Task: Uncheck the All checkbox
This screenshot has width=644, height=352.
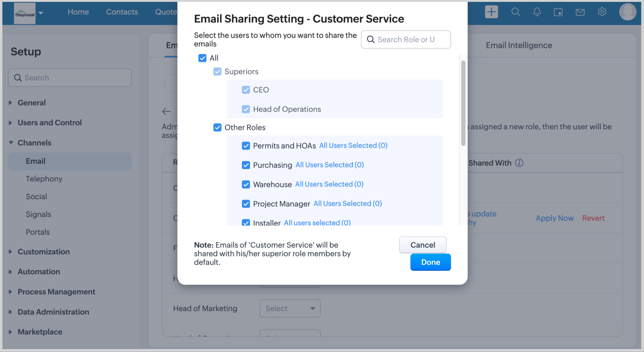Action: [x=202, y=58]
